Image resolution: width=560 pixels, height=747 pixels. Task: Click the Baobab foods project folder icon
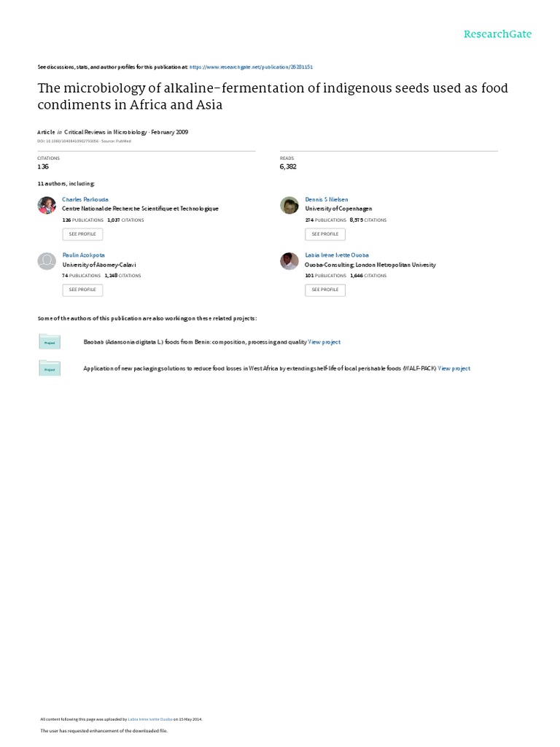[50, 341]
